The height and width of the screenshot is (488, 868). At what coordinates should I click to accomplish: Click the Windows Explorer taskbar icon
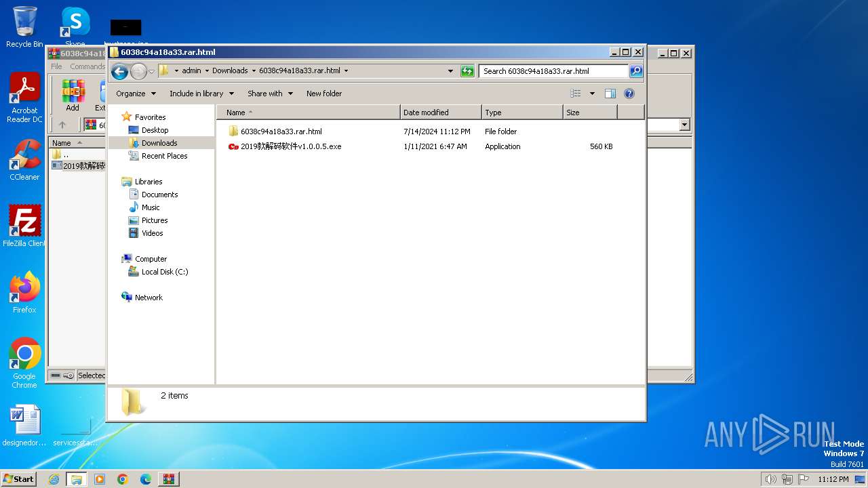click(x=77, y=479)
